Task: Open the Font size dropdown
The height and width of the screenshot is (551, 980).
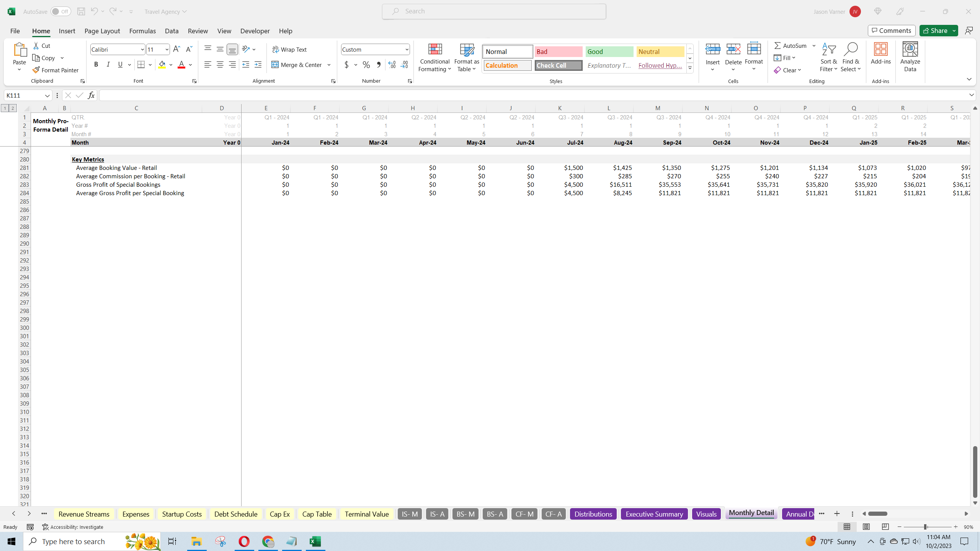Action: tap(167, 49)
